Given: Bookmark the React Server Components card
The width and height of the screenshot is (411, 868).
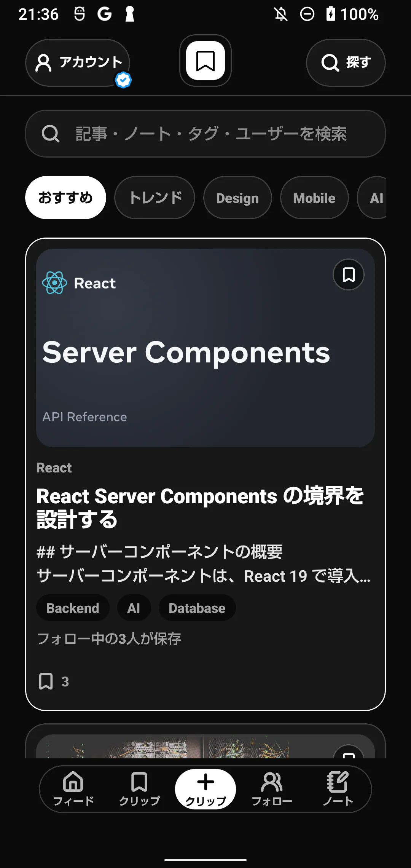Looking at the screenshot, I should (x=349, y=274).
